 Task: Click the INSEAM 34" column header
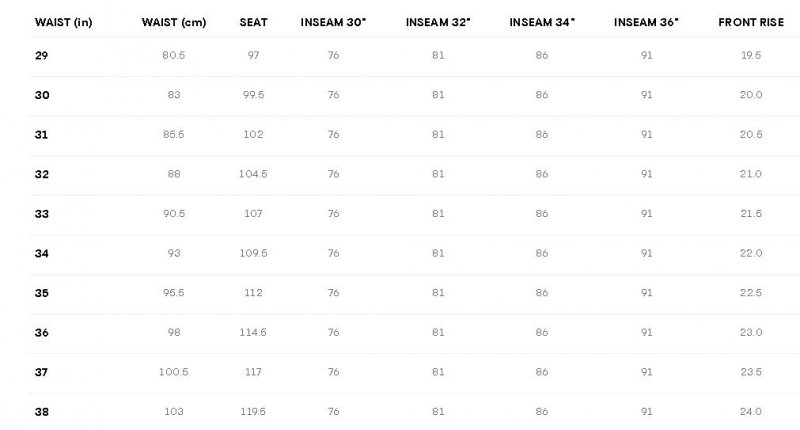point(542,22)
